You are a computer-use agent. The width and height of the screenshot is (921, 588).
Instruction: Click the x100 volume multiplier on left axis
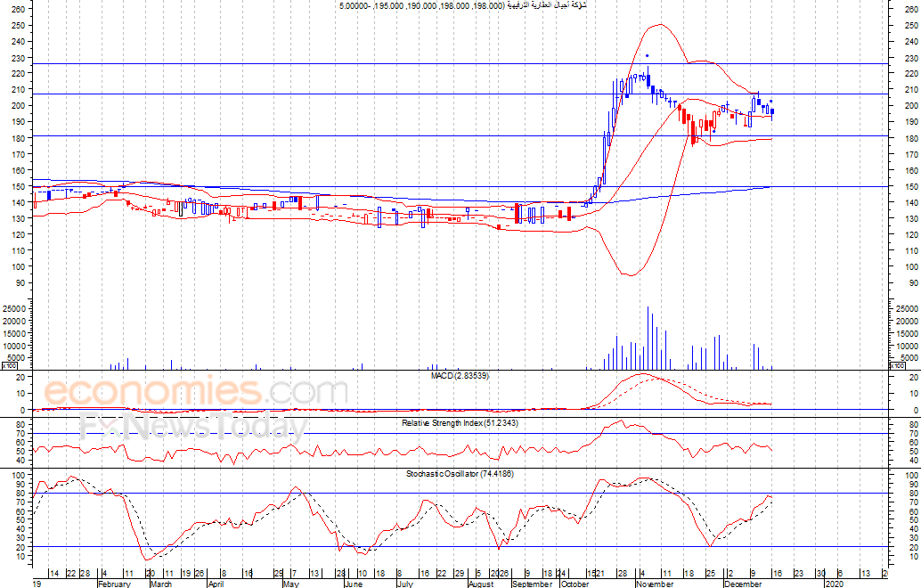point(10,366)
